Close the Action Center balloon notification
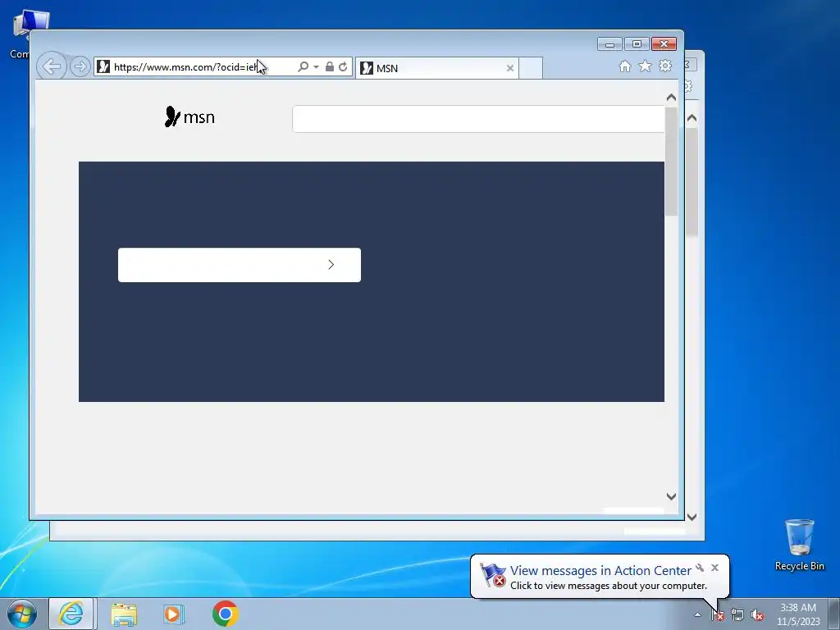 [714, 568]
